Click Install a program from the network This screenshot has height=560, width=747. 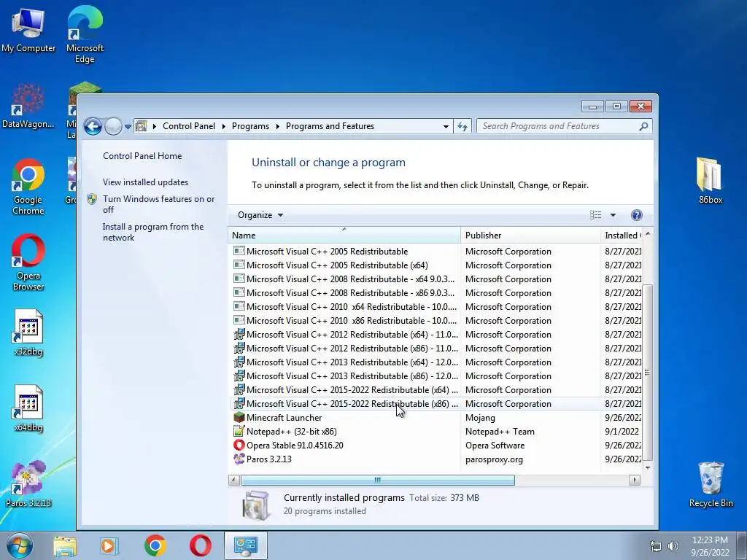(x=153, y=232)
